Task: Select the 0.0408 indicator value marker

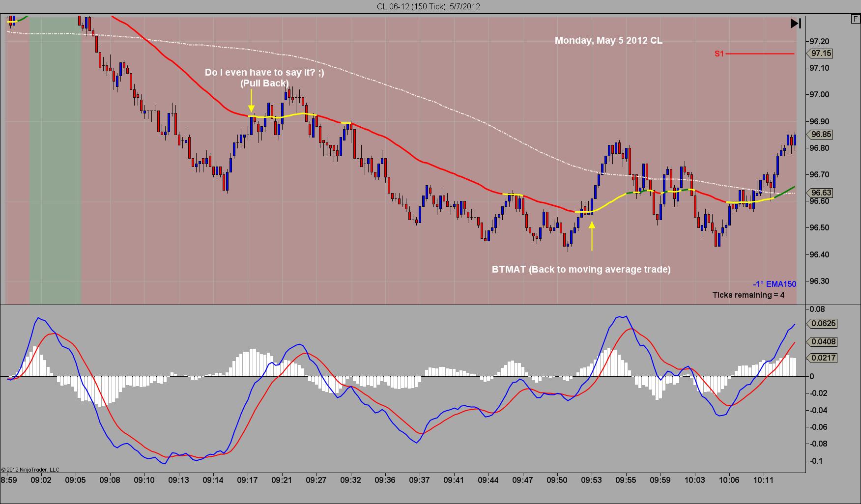Action: coord(822,341)
